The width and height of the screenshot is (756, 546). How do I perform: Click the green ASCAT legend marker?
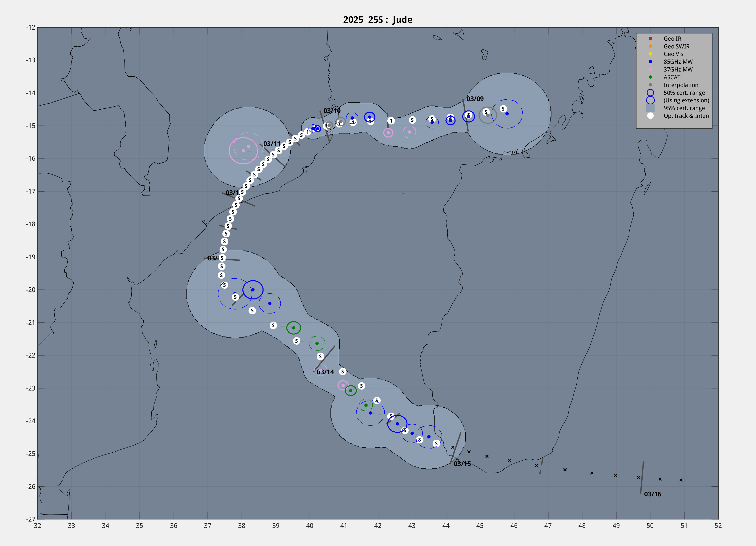[x=650, y=77]
